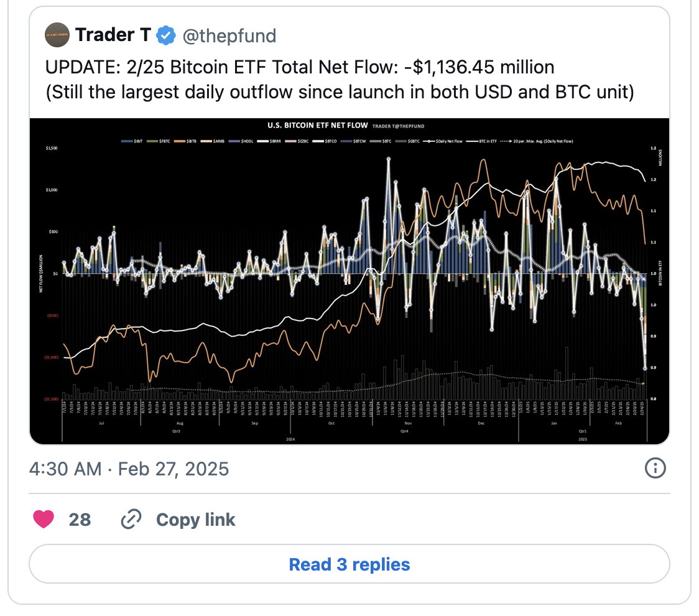Click the 28 likes count

click(80, 520)
